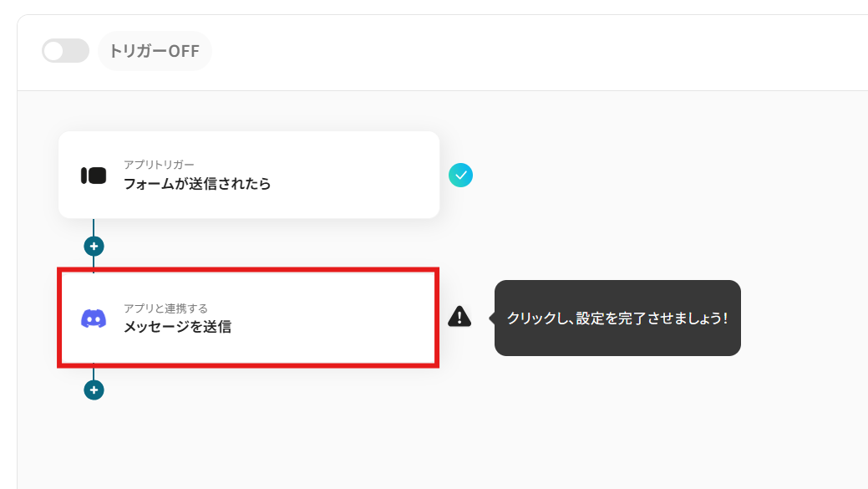
Task: Click the connector line under Discord card
Action: (94, 372)
